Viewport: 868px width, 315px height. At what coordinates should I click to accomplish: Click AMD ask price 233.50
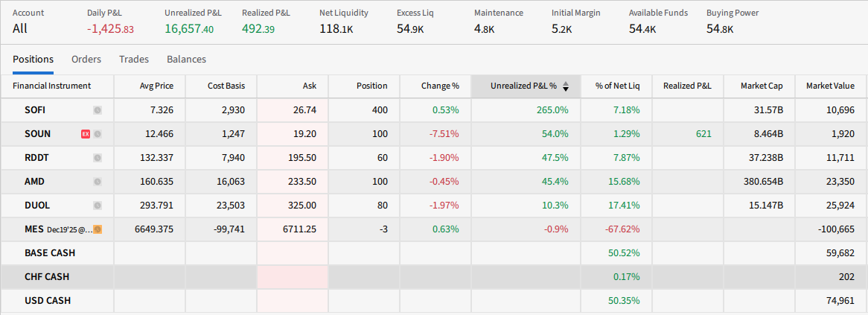click(x=304, y=182)
